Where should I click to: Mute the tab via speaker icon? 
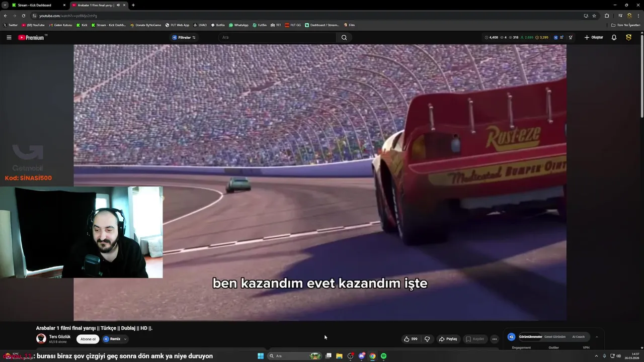point(118,5)
